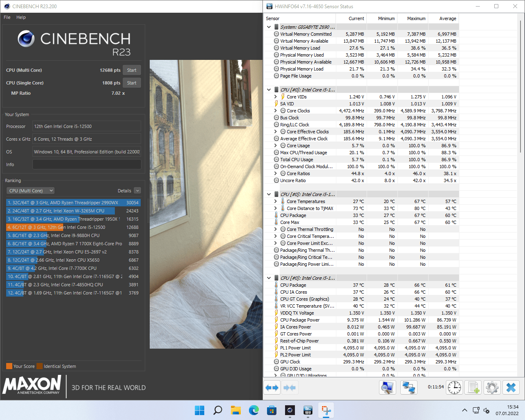Screen dimensions: 525x420
Task: Expand Core Distance to TjMAX row
Action: tap(276, 208)
